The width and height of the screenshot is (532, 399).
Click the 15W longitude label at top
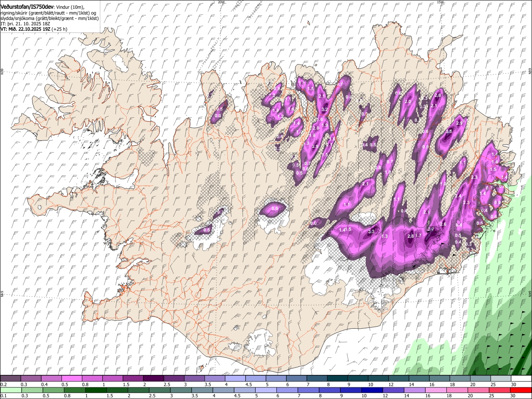point(440,2)
